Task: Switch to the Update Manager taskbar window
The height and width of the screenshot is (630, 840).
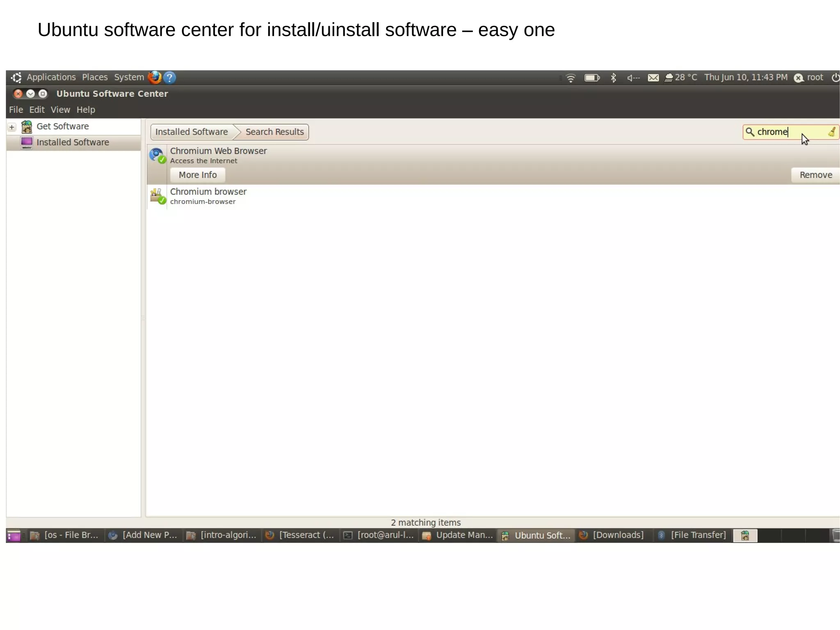Action: (x=457, y=535)
